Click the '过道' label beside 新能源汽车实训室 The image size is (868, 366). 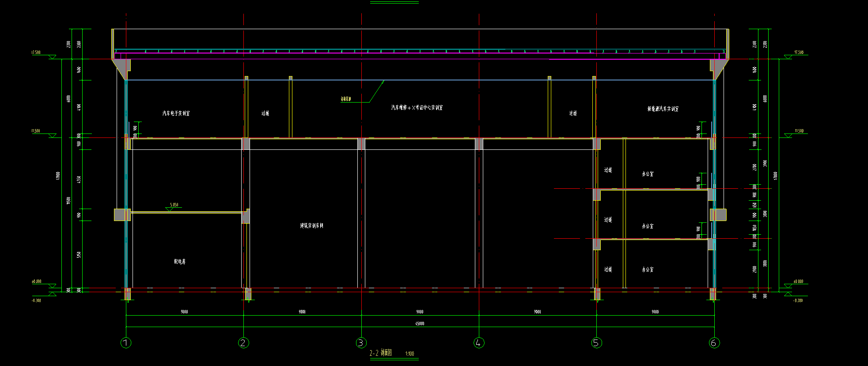tap(573, 113)
